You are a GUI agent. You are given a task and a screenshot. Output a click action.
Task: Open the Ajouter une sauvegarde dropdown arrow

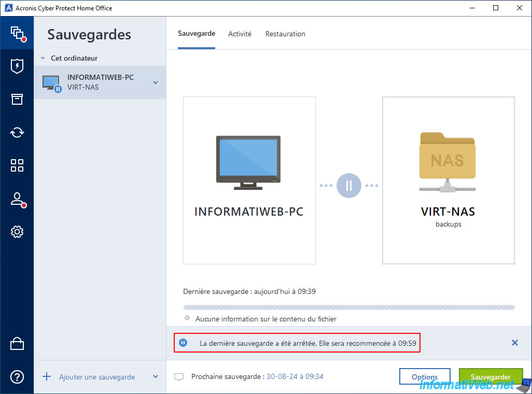(x=156, y=376)
